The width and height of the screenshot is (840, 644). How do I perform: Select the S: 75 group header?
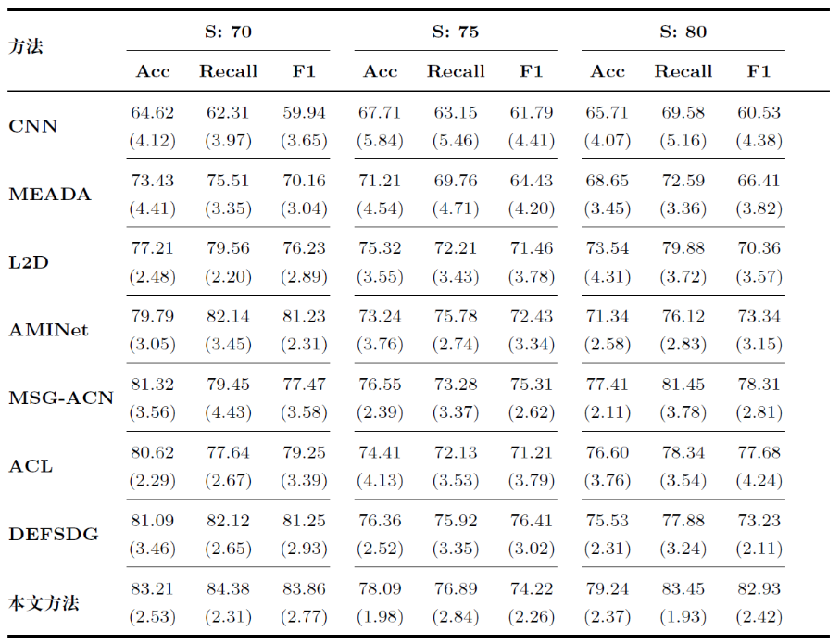tap(456, 32)
